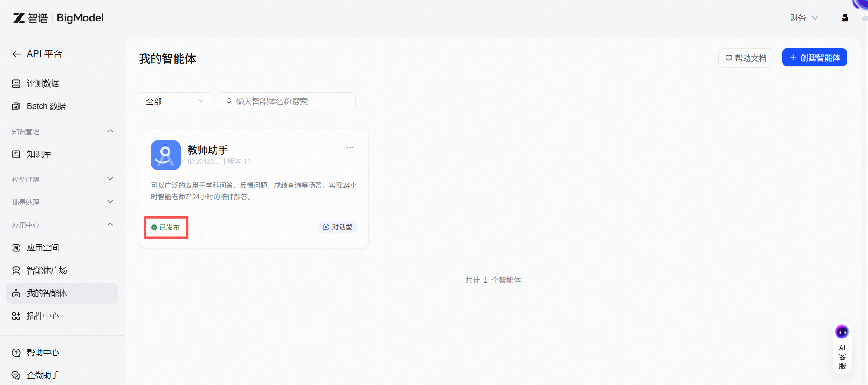
Task: Click the 智谱 BigModel logo
Action: [58, 18]
